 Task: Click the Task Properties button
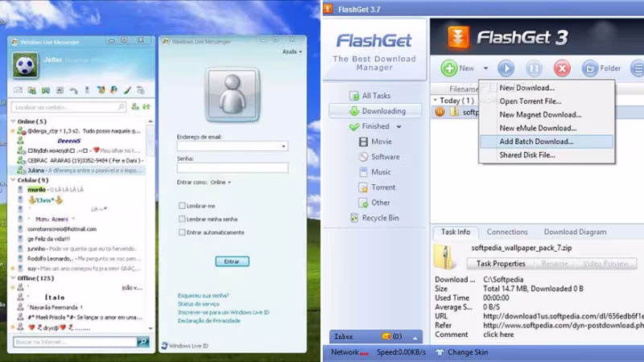tap(501, 264)
